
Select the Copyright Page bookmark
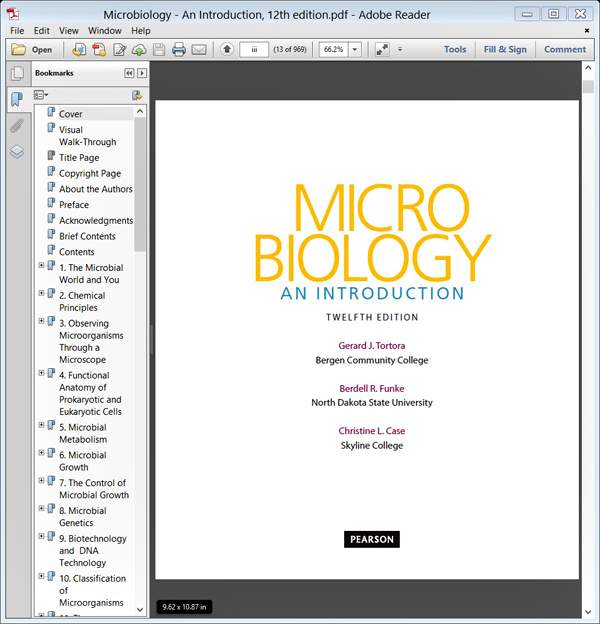pos(90,174)
